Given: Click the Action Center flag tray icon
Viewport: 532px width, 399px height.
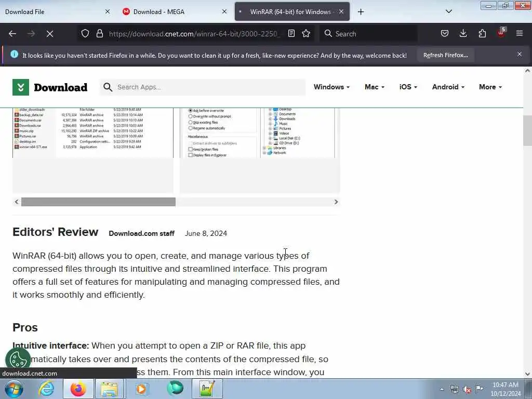Looking at the screenshot, I should [479, 389].
